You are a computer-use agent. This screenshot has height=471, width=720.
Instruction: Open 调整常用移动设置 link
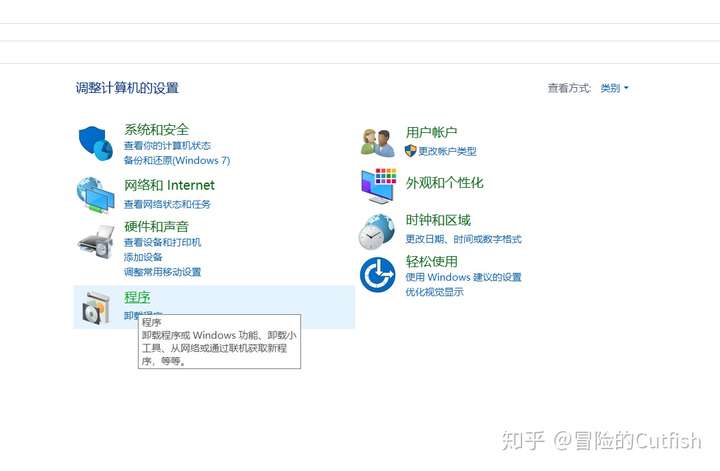click(x=163, y=272)
